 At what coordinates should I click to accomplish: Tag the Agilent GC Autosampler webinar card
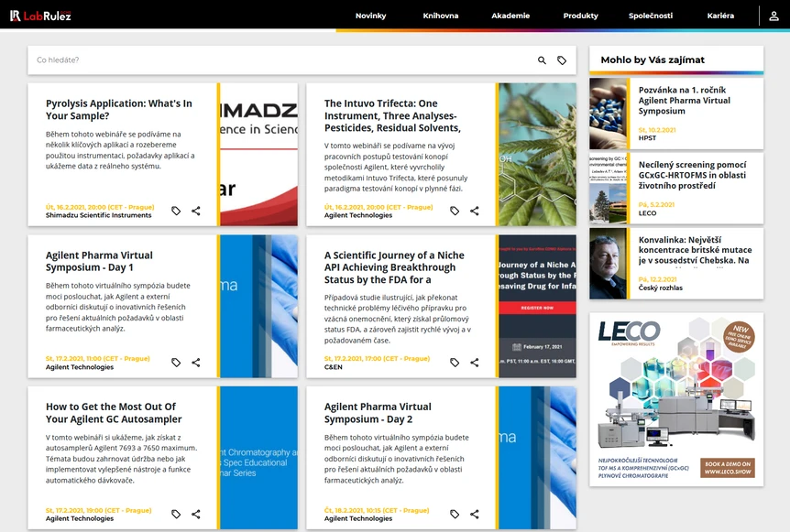[175, 514]
